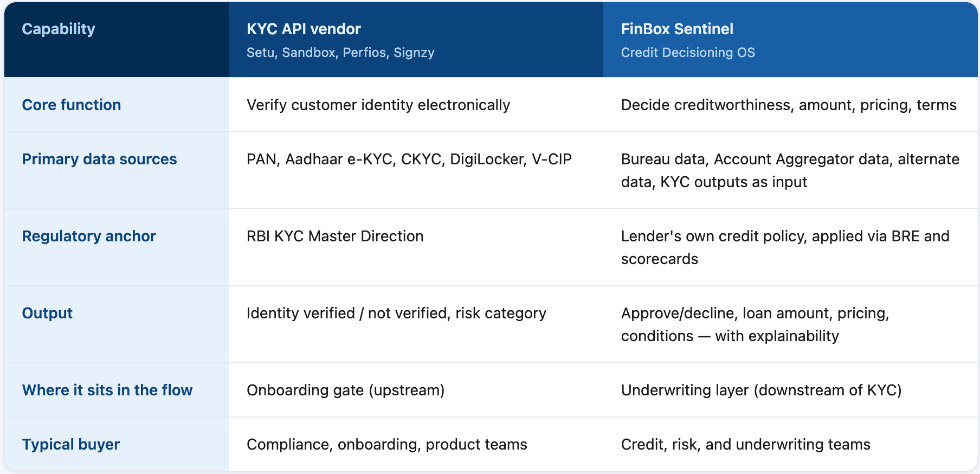Click the 'Bureau data, Account Aggregator data' cell

790,170
